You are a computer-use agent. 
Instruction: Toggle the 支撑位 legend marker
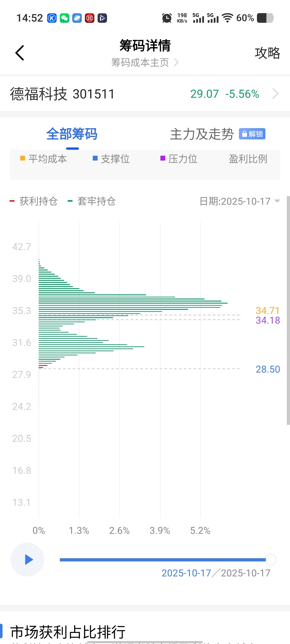tap(95, 158)
